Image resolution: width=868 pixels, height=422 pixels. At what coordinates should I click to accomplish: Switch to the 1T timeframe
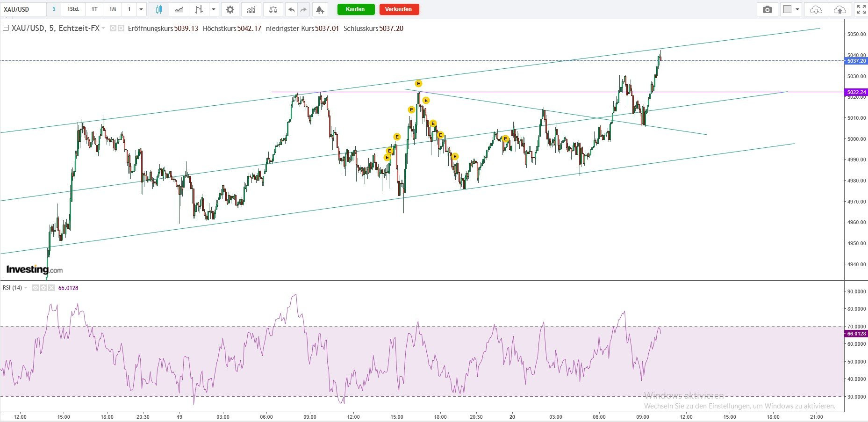(94, 9)
